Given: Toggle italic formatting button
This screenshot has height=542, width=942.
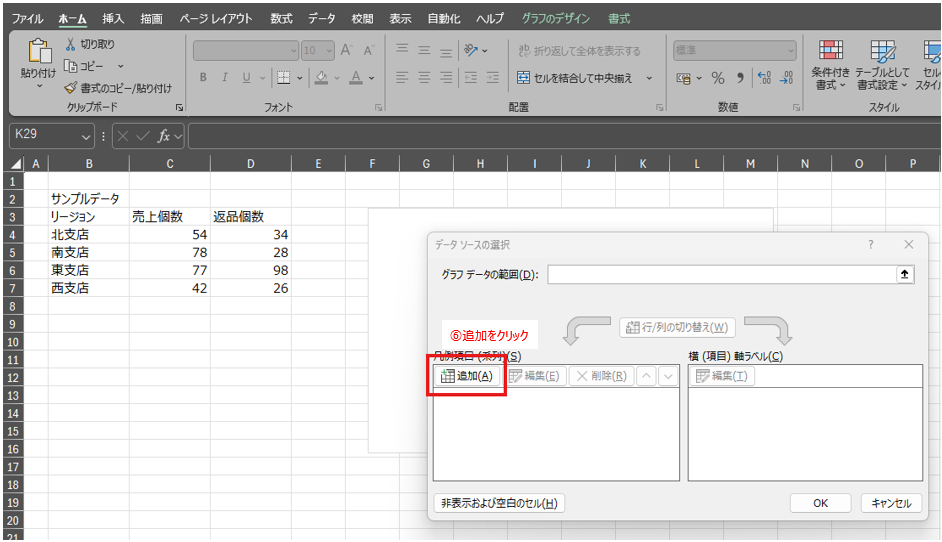Looking at the screenshot, I should (225, 78).
